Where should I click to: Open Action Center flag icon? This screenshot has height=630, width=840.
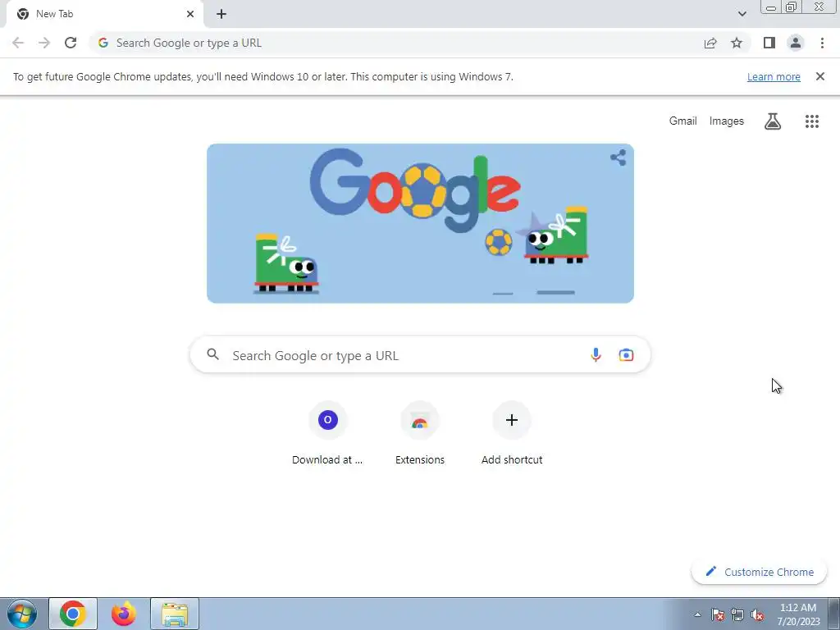(x=718, y=614)
